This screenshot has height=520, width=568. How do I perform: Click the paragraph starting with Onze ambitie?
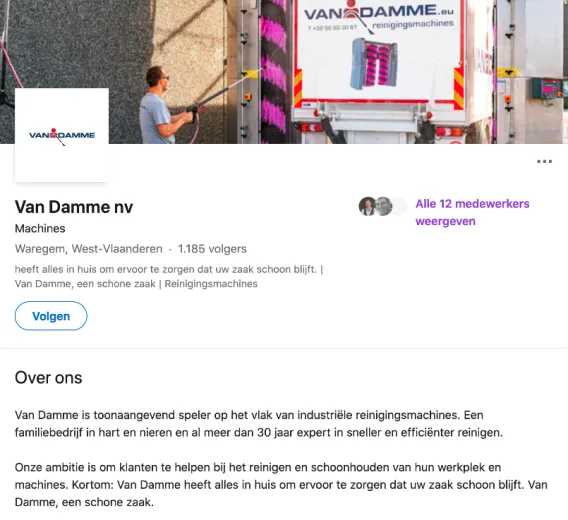(x=281, y=485)
